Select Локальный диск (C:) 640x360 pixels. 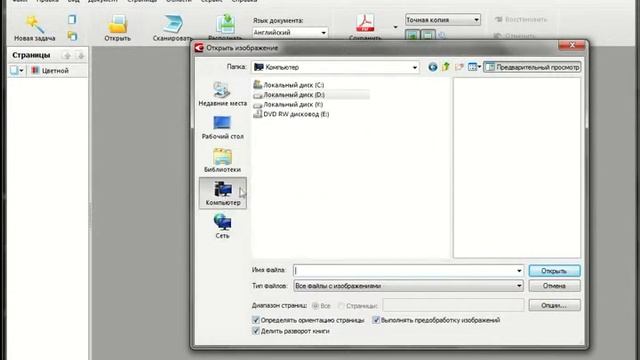click(x=289, y=85)
